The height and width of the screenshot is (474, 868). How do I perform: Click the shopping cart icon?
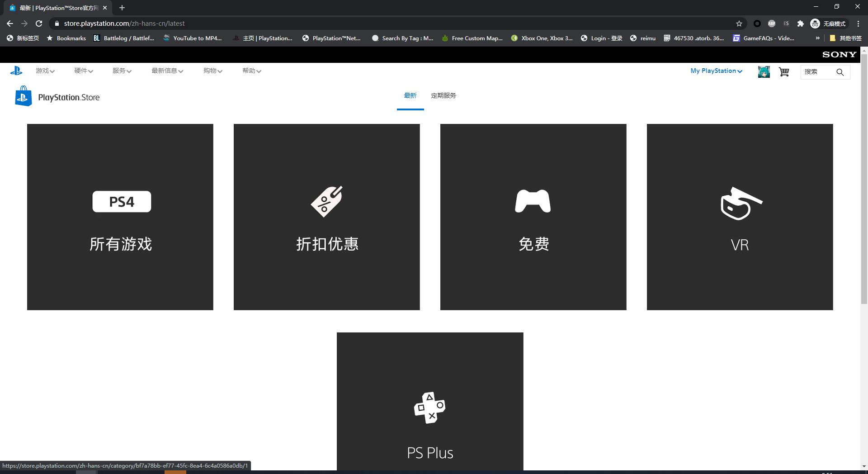click(x=784, y=72)
